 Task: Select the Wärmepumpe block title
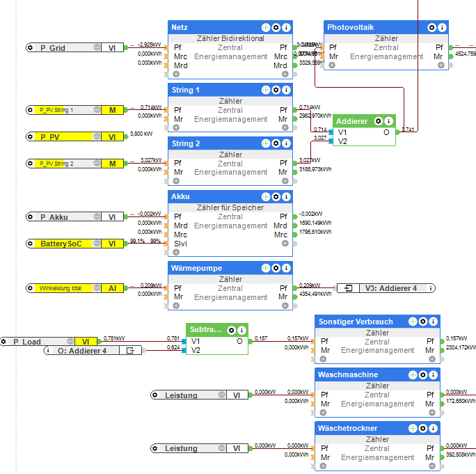pyautogui.click(x=196, y=268)
